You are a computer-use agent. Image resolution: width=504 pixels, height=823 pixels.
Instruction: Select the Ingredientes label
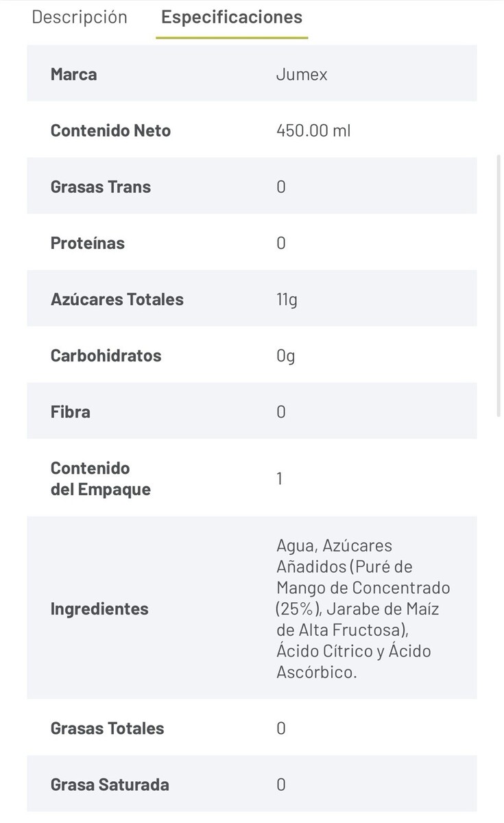[x=99, y=608]
